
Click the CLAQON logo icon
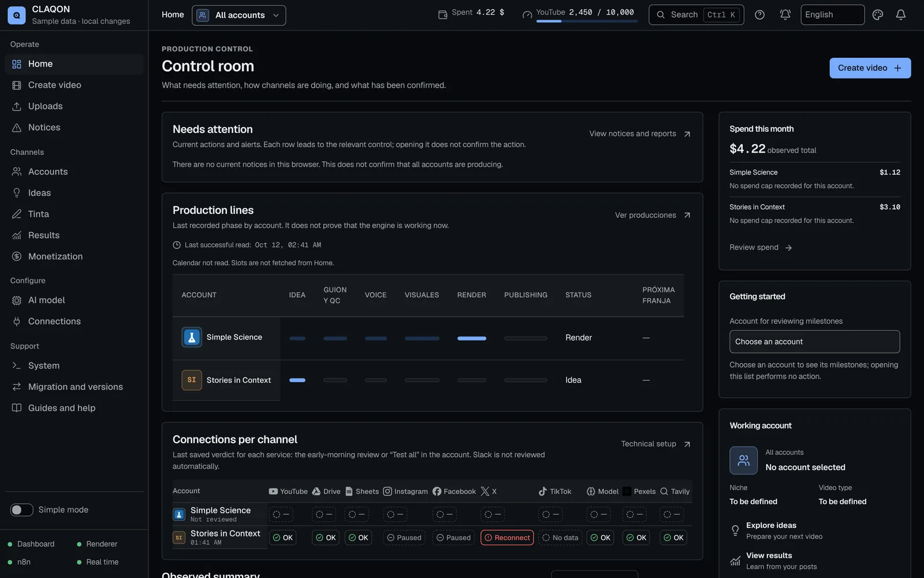(16, 15)
